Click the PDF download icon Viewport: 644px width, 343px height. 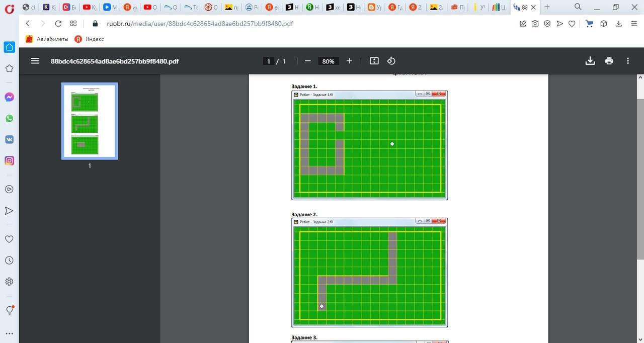(590, 61)
